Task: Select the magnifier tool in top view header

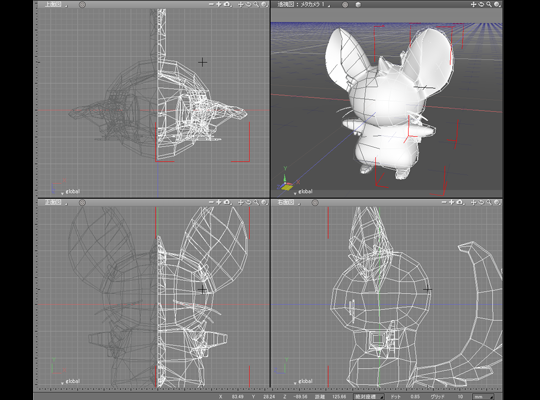Action: (x=256, y=4)
